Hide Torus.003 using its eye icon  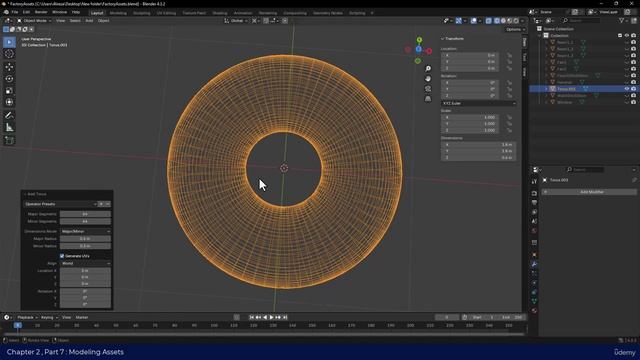(x=627, y=89)
